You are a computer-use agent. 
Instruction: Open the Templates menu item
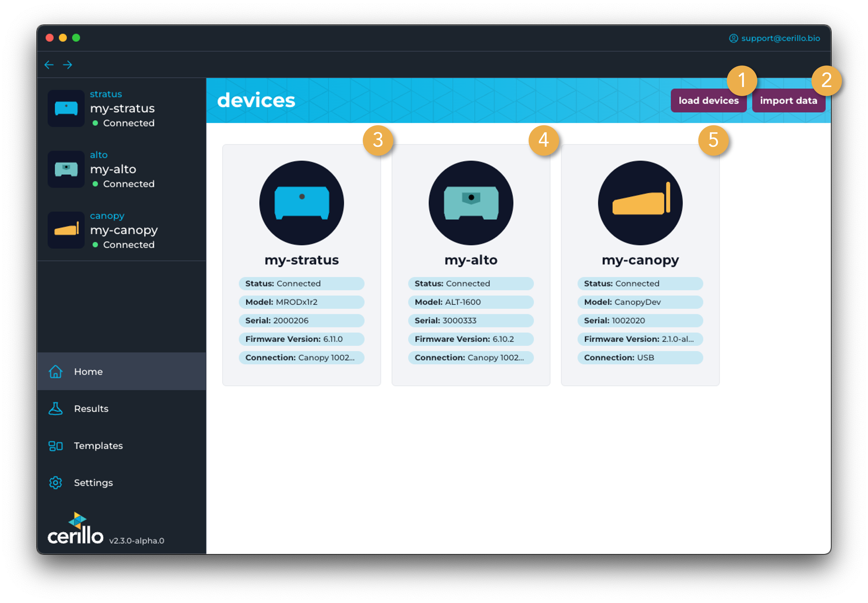coord(122,445)
